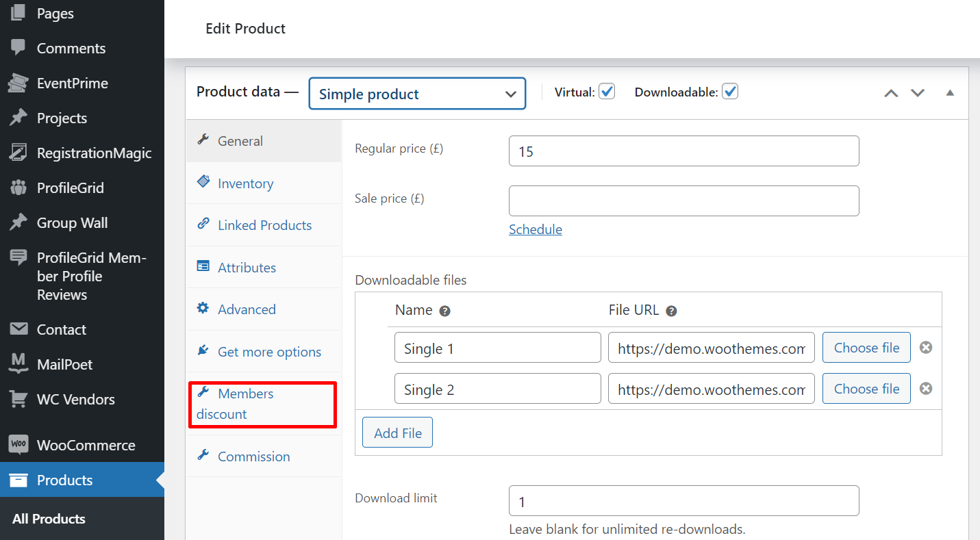Image resolution: width=980 pixels, height=540 pixels.
Task: Open ProfileGrid from the sidebar icon
Action: coord(18,188)
